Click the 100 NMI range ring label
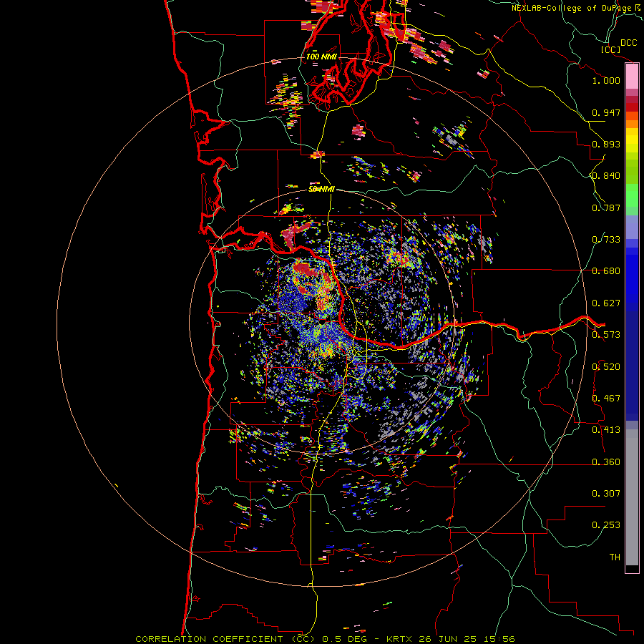The width and height of the screenshot is (644, 644). pos(321,57)
